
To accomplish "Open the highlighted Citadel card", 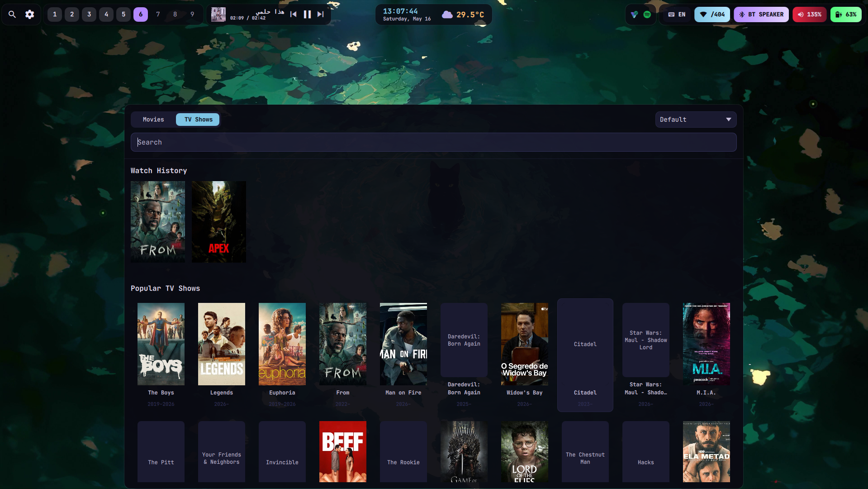I will click(x=585, y=355).
